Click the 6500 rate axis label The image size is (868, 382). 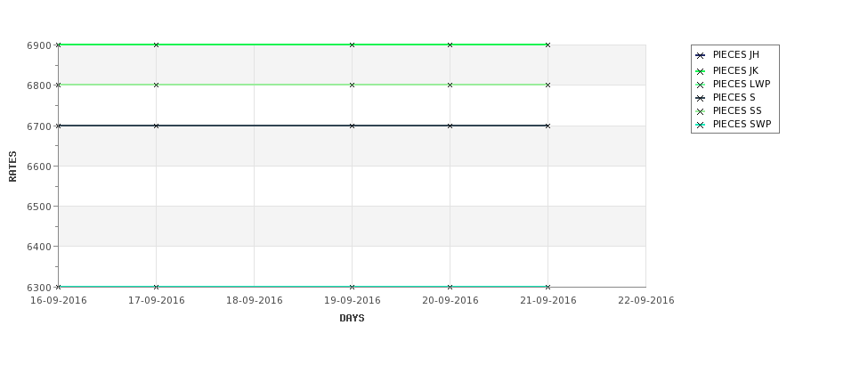click(x=39, y=207)
